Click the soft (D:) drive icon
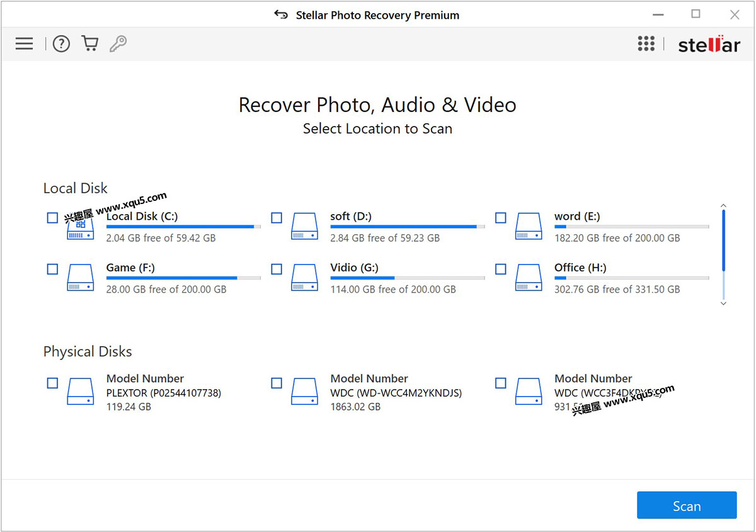Image resolution: width=756 pixels, height=532 pixels. point(304,227)
